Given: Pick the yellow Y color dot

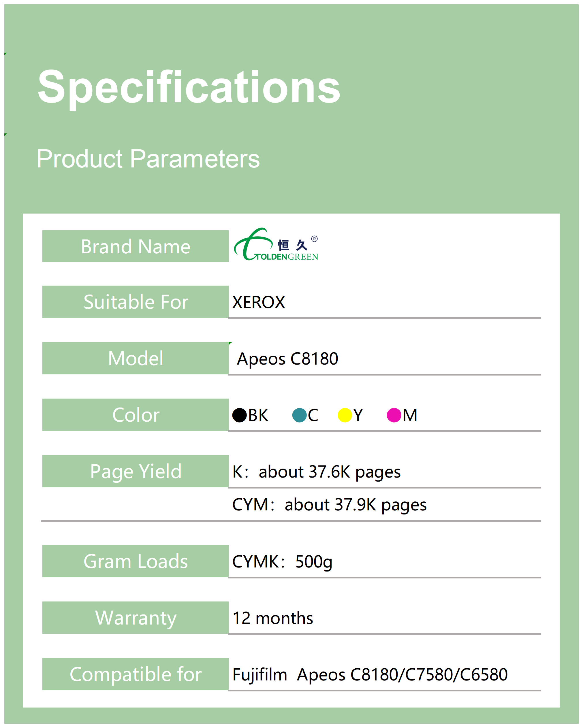Looking at the screenshot, I should click(345, 415).
